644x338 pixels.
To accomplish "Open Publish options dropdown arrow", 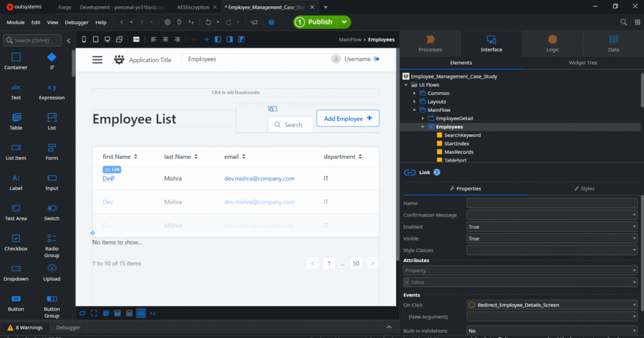I will pos(344,22).
